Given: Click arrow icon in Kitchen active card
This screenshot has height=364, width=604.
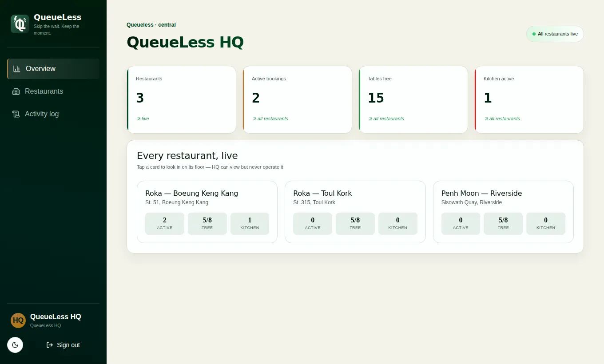Looking at the screenshot, I should pyautogui.click(x=486, y=119).
